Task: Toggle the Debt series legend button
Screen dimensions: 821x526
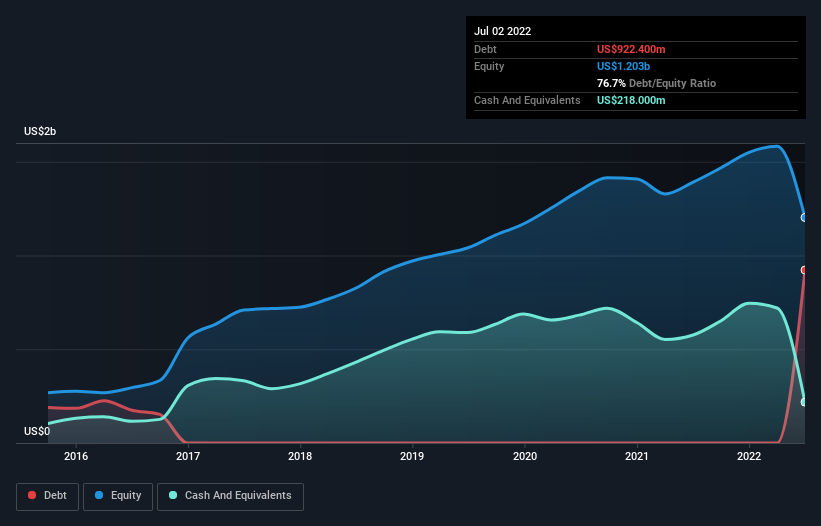Action: pos(48,496)
